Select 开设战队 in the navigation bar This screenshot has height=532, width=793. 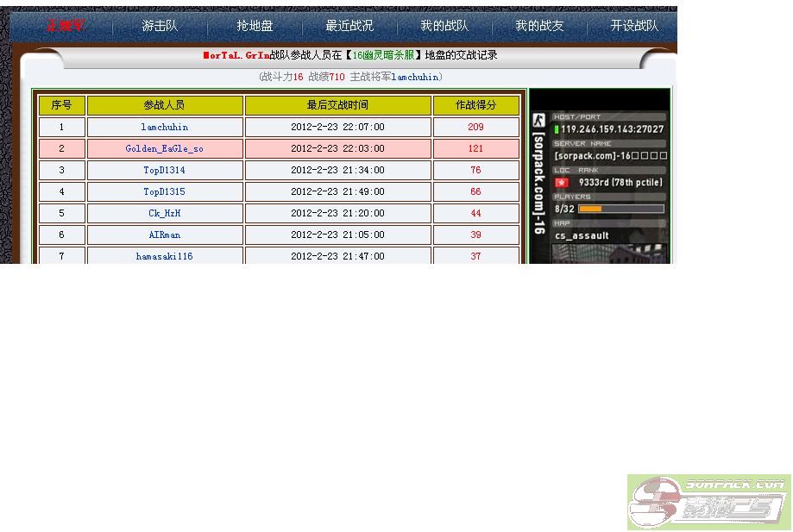point(634,26)
